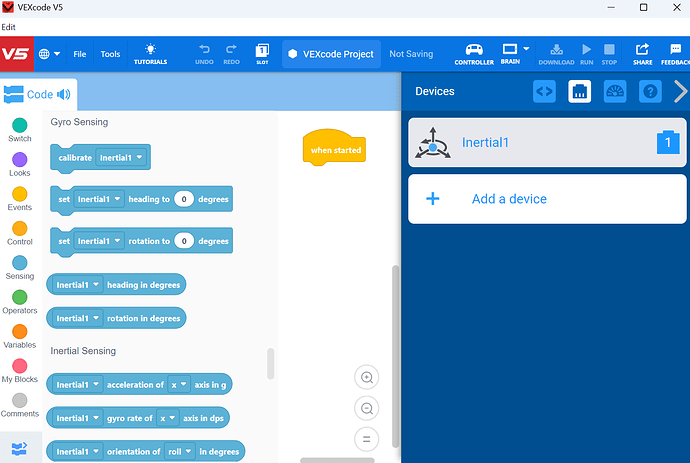Open Inertial1 dropdown in set heading block
This screenshot has height=463, width=690.
[99, 199]
